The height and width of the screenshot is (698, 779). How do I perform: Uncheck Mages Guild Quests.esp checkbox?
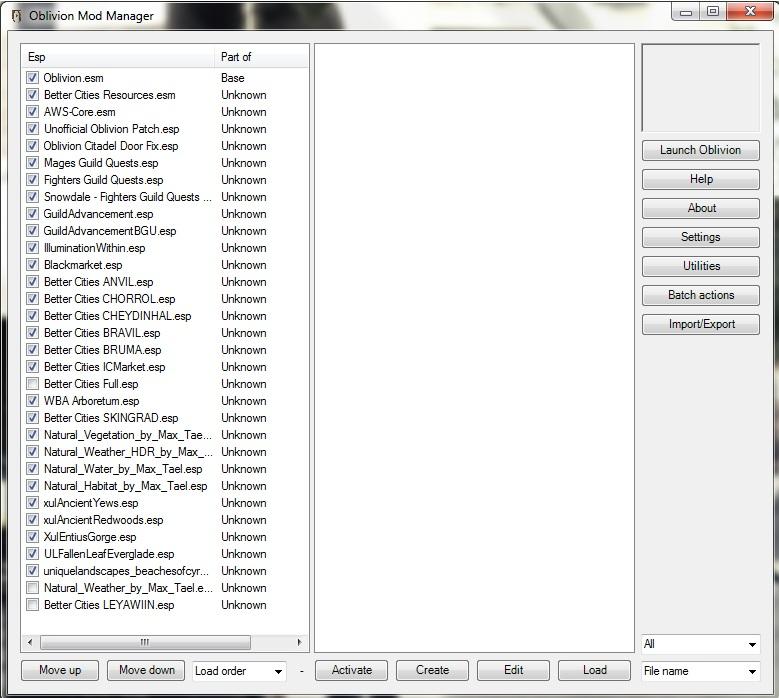[x=32, y=162]
